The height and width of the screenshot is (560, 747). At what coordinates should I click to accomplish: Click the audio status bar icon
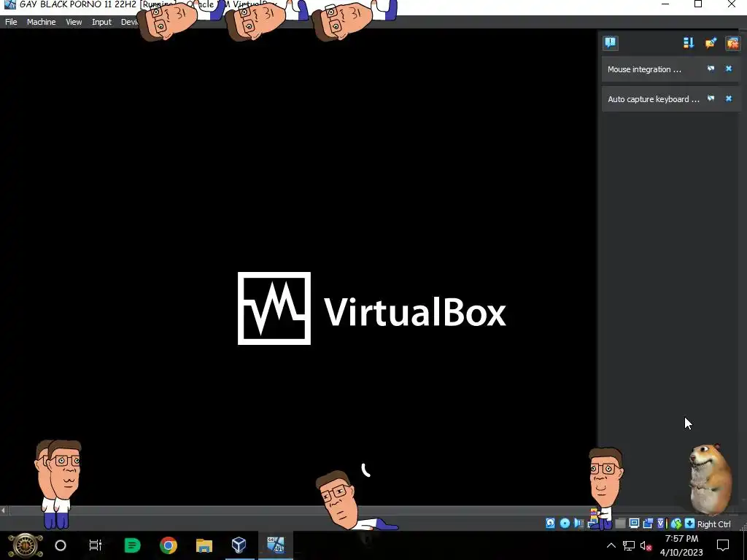(x=578, y=524)
